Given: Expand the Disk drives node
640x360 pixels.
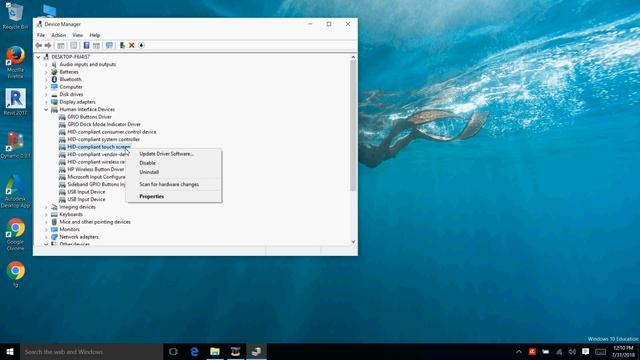Looking at the screenshot, I should point(46,94).
